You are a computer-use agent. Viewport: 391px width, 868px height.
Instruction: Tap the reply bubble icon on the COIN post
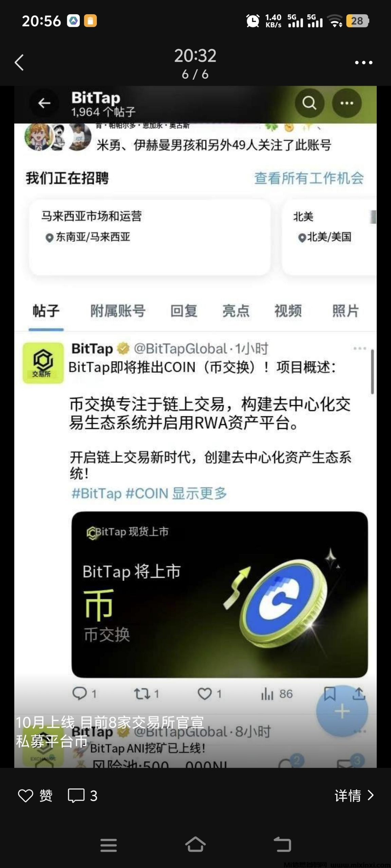pyautogui.click(x=80, y=693)
